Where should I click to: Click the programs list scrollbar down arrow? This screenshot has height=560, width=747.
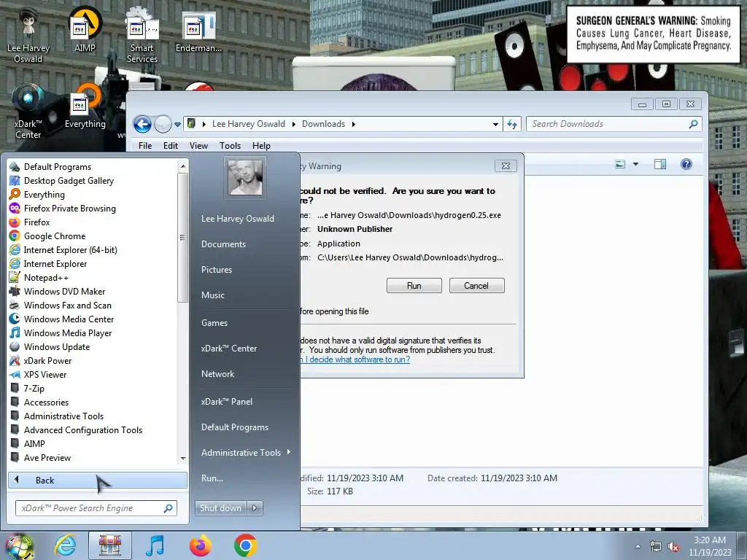[183, 459]
